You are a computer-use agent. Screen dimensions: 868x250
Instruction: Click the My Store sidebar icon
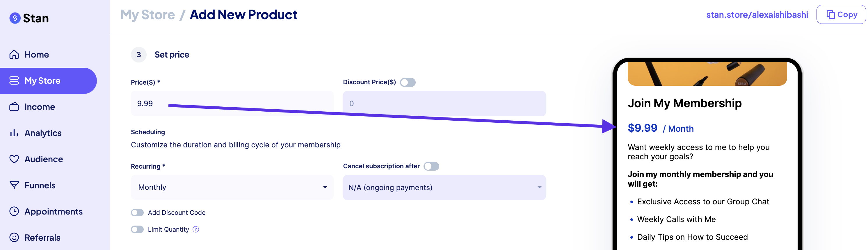(x=14, y=81)
